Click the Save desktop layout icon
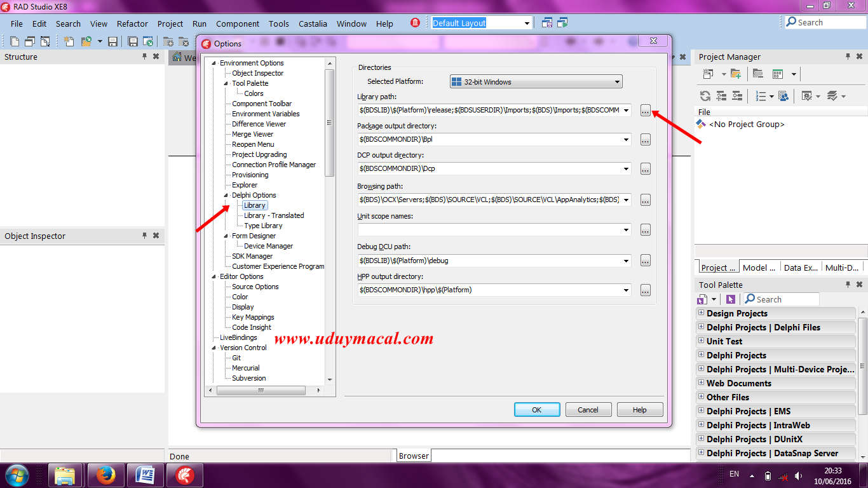The width and height of the screenshot is (868, 488). tap(547, 23)
